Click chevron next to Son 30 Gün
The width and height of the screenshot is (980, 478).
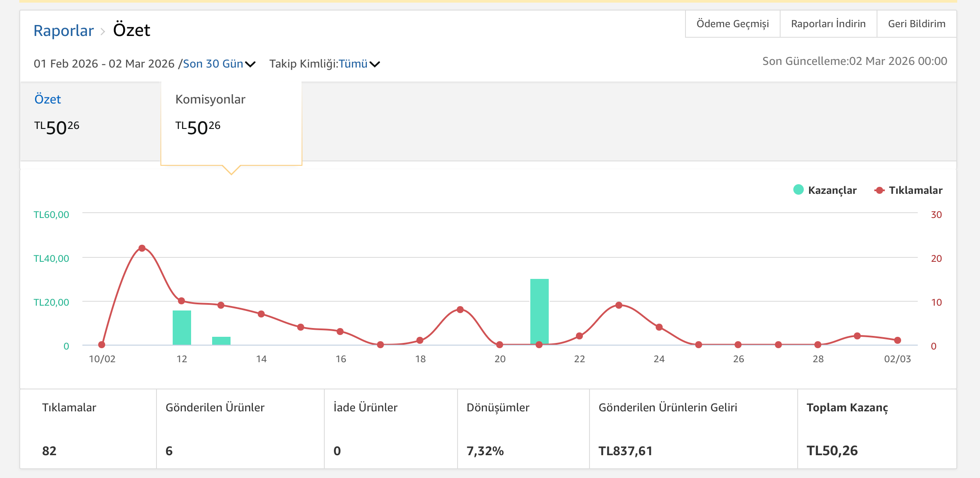250,64
